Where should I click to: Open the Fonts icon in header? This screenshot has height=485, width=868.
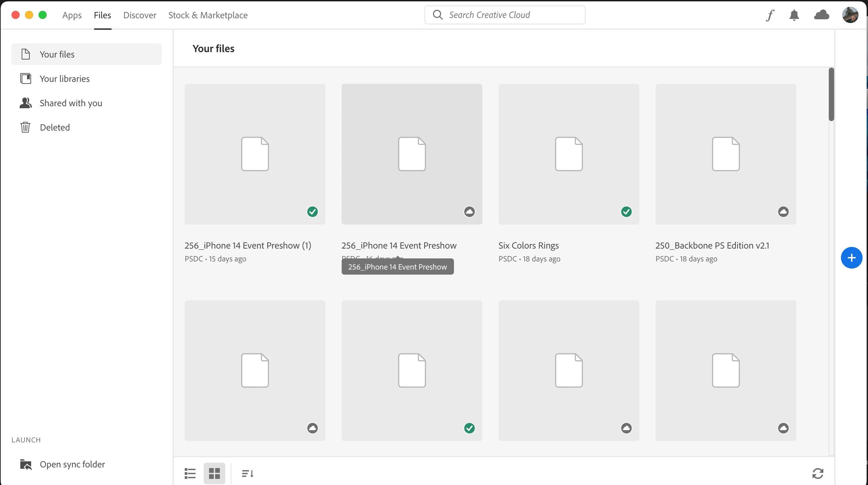(x=770, y=15)
